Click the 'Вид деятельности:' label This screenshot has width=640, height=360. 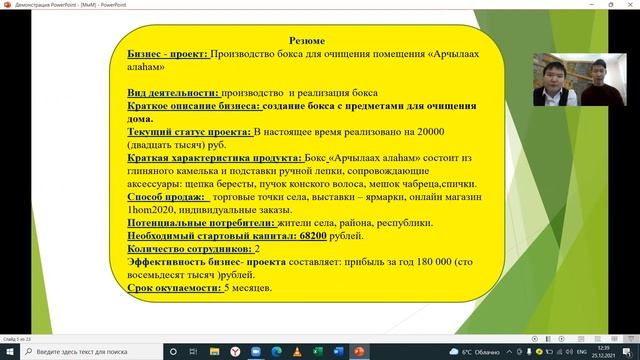(173, 93)
